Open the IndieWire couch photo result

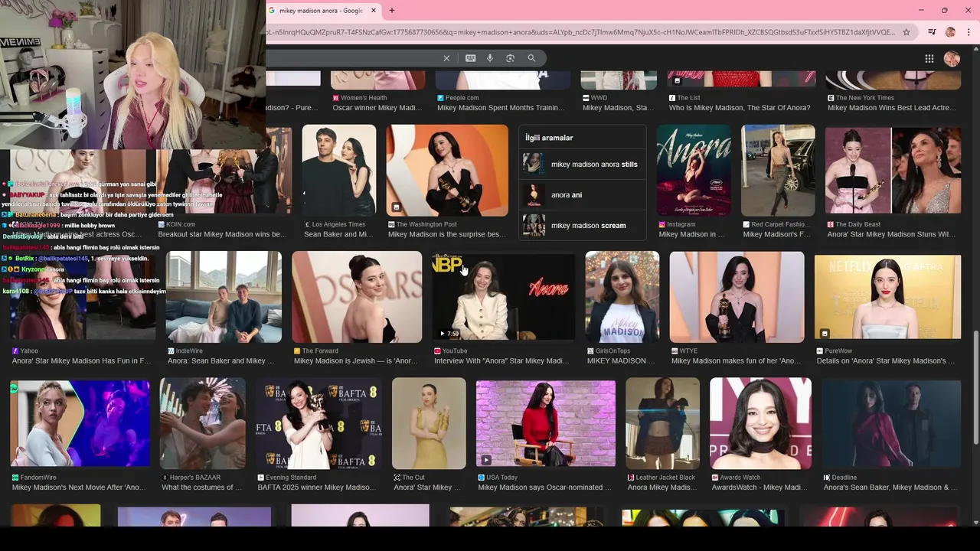(x=224, y=297)
